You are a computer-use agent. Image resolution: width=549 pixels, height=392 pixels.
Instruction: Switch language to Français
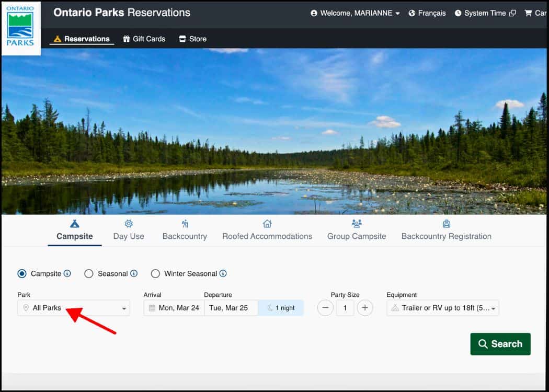point(427,13)
